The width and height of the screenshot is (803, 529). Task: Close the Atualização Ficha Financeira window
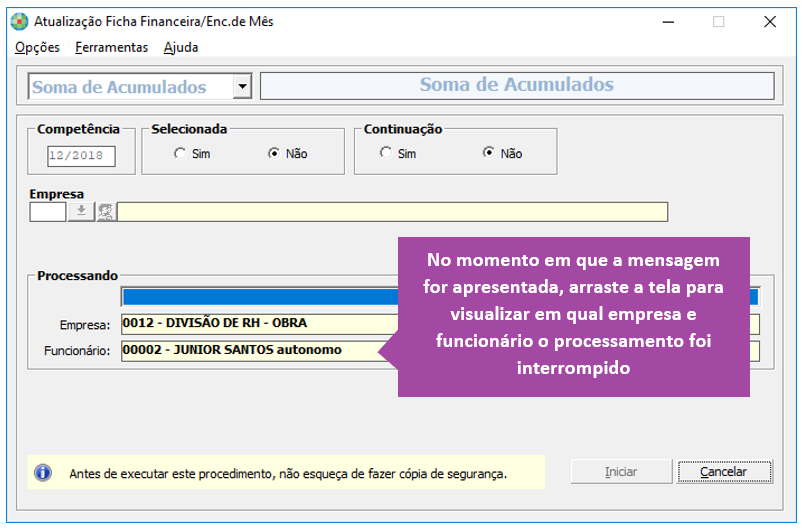(770, 22)
